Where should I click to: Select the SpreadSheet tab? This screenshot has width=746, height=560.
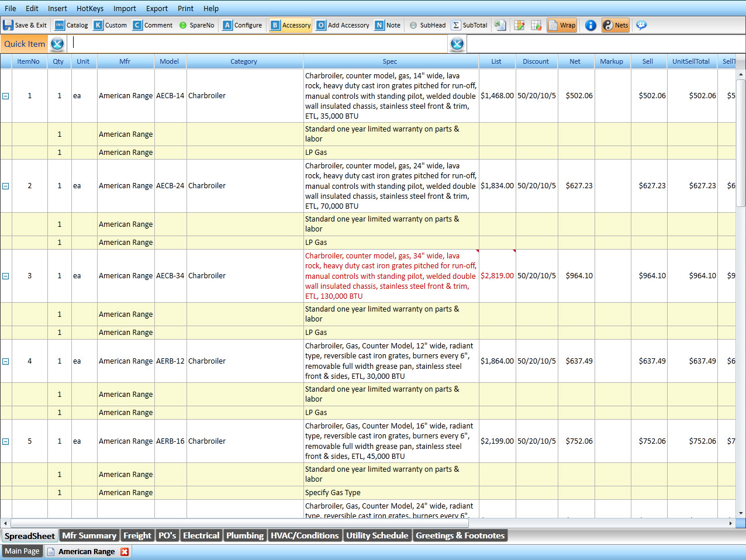[30, 536]
